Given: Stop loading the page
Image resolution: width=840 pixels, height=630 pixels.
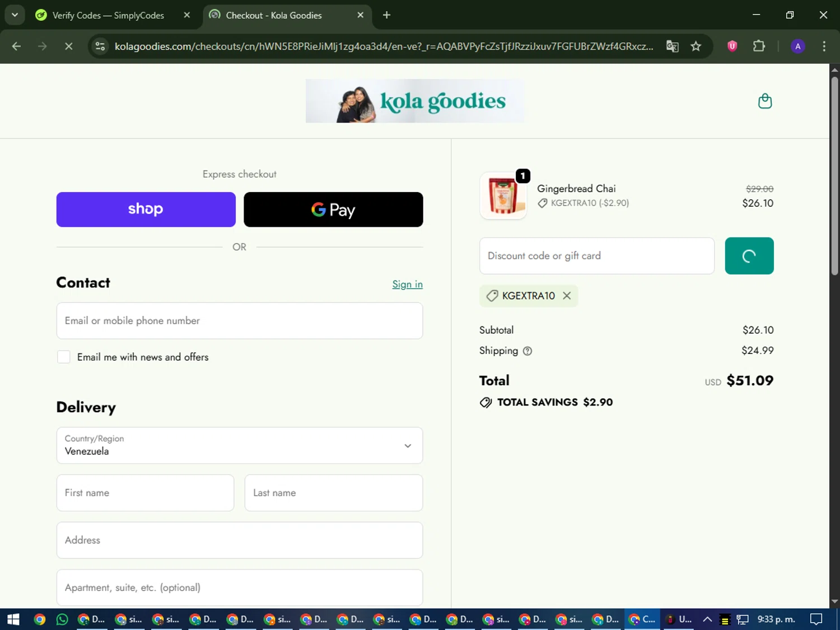Looking at the screenshot, I should click(x=68, y=46).
